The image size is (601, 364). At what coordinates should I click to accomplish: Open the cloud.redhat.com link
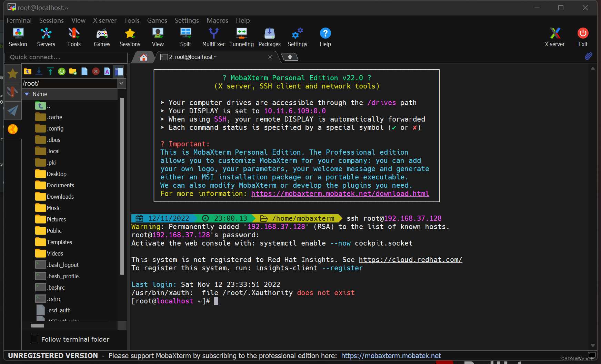[x=410, y=260]
